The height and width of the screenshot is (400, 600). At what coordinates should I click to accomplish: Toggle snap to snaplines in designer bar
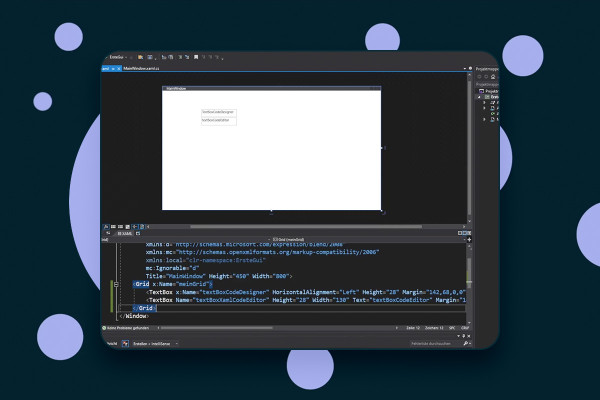(x=135, y=227)
